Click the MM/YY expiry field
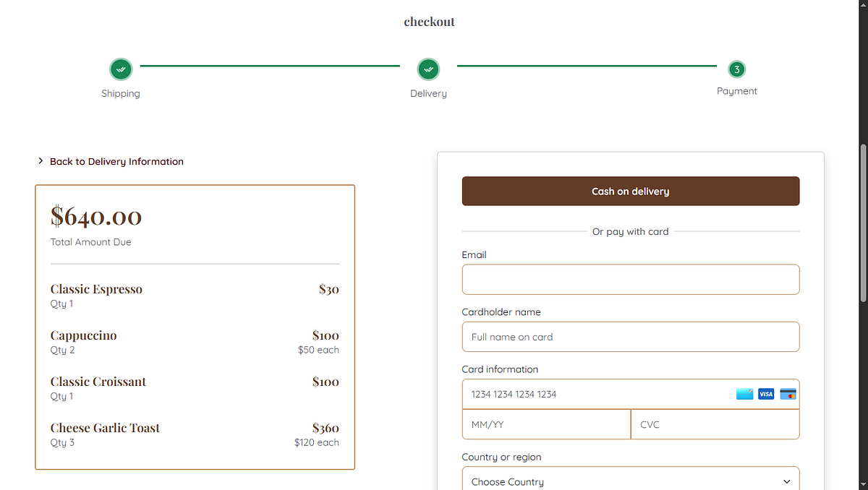This screenshot has width=868, height=490. click(x=546, y=424)
